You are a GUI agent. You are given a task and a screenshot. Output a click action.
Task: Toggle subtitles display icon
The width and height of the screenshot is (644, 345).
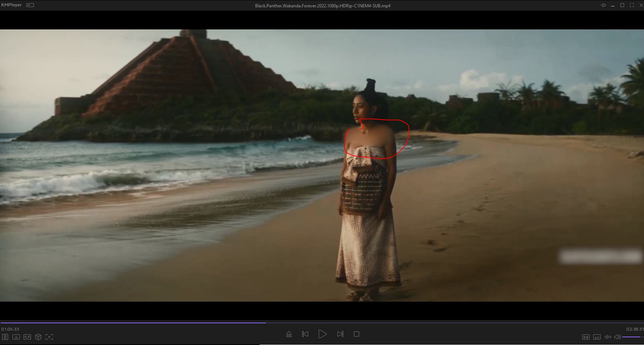click(597, 337)
